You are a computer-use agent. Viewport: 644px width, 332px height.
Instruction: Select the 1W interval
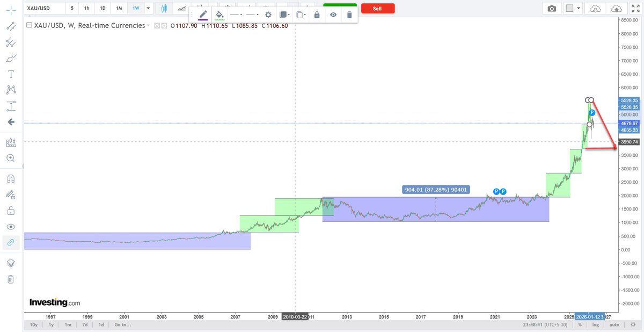click(136, 9)
